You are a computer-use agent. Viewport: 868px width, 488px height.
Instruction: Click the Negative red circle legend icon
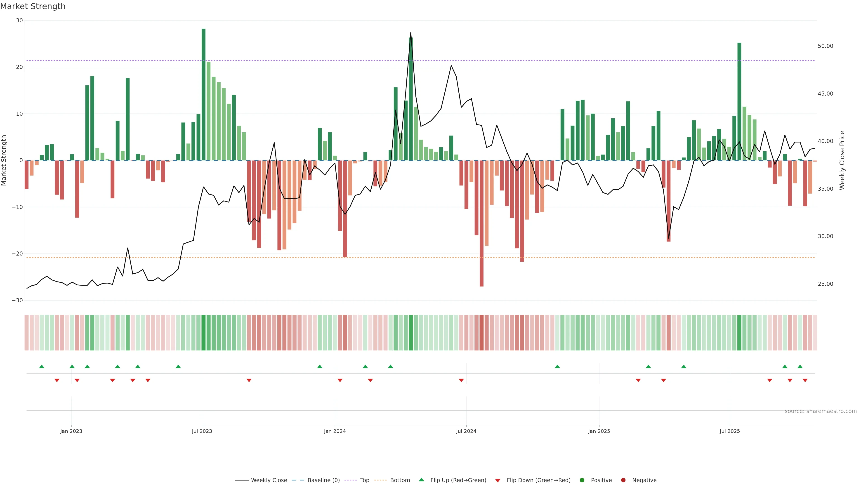click(x=623, y=480)
